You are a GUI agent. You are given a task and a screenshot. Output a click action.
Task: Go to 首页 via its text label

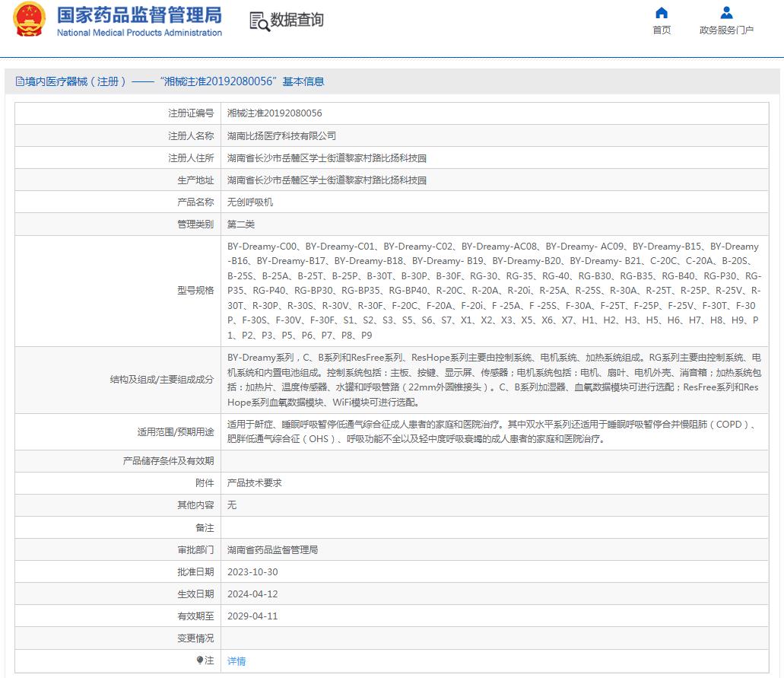coord(662,30)
